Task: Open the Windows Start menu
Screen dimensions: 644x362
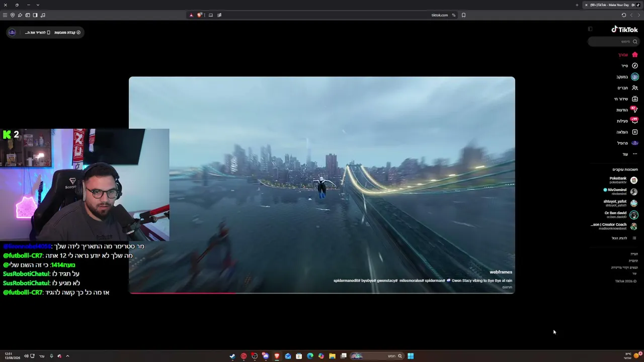Action: coord(411,356)
